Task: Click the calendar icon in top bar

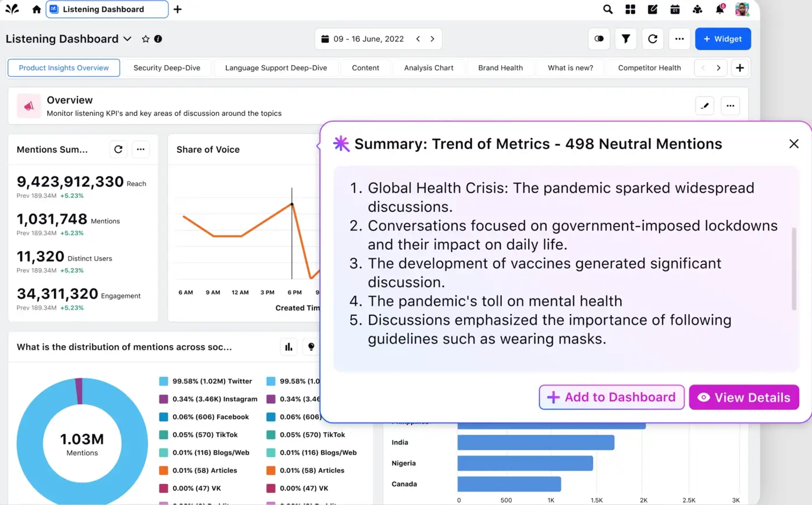Action: click(x=675, y=9)
